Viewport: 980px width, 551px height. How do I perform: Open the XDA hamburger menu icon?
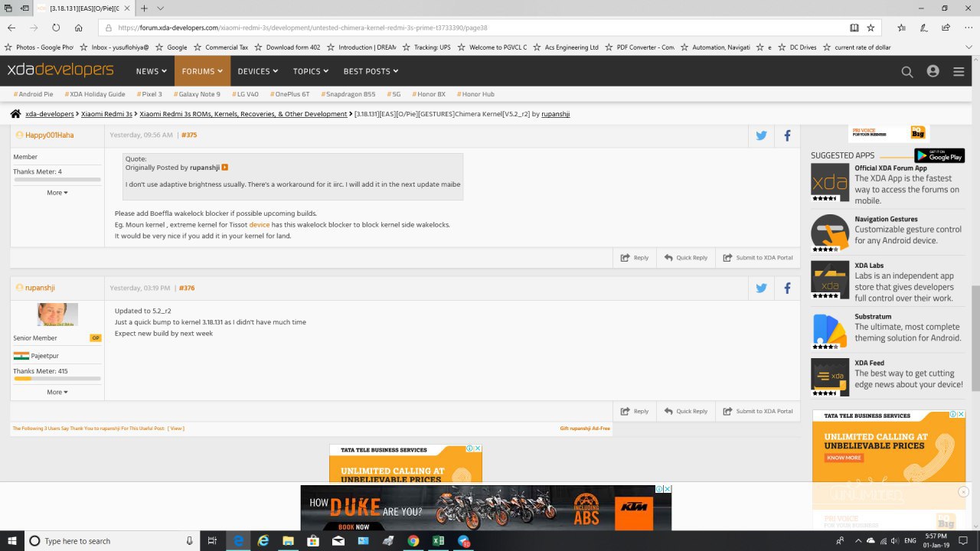click(959, 71)
